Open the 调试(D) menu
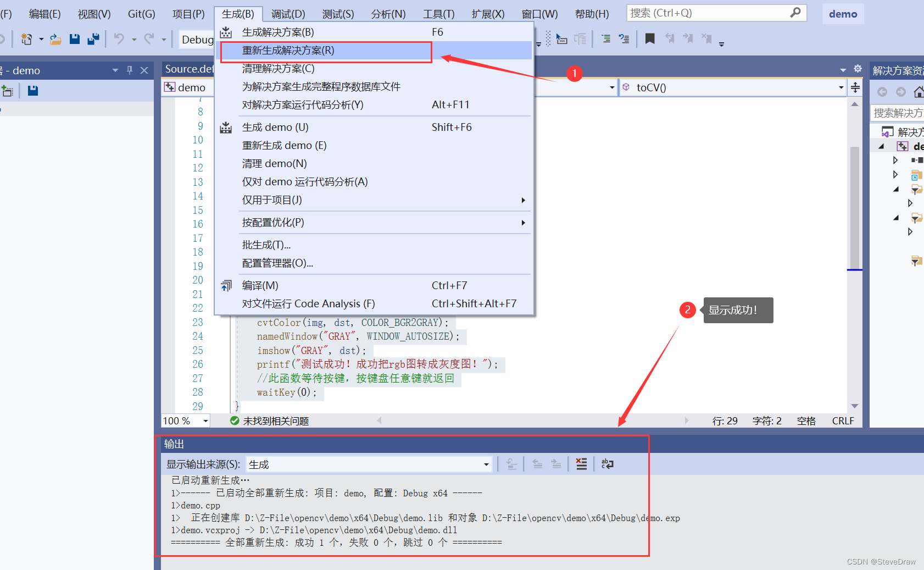The image size is (924, 570). (288, 14)
